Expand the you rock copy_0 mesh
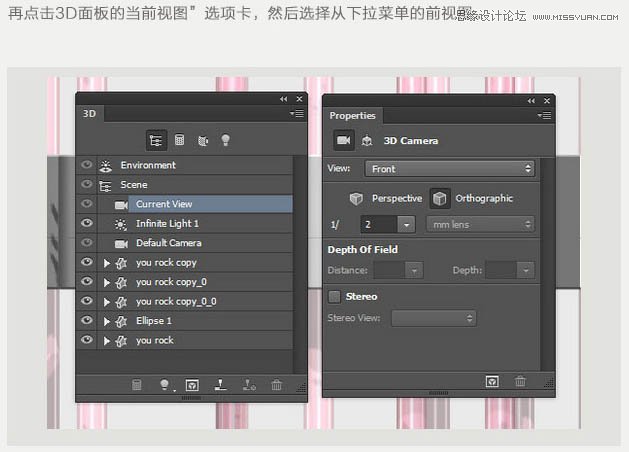This screenshot has width=629, height=452. pos(107,282)
